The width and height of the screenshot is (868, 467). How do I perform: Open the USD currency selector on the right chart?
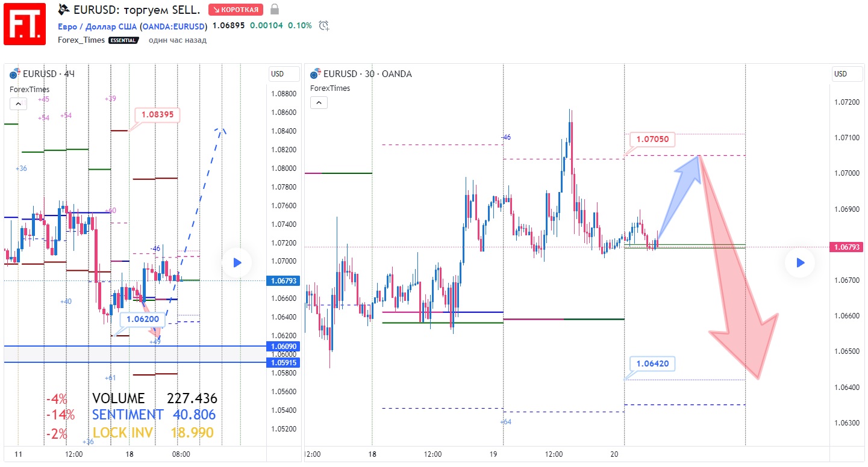(x=847, y=74)
